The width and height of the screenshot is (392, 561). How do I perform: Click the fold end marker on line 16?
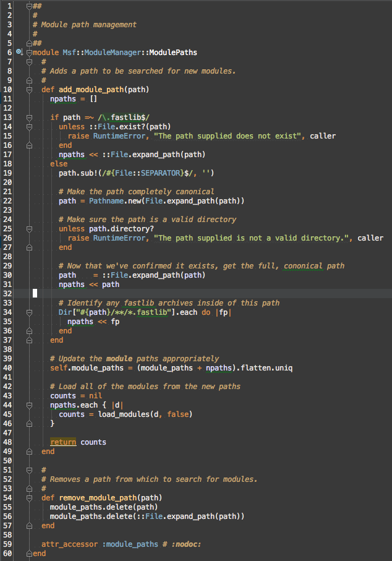[x=29, y=145]
